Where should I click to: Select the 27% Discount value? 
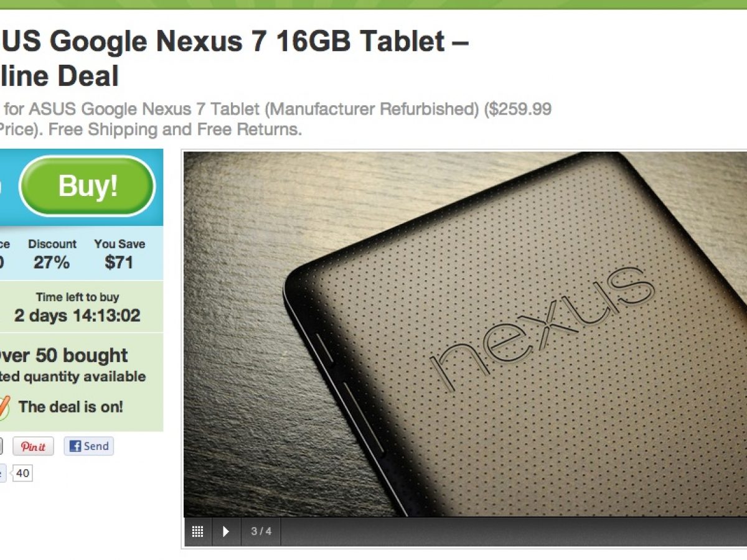click(x=52, y=262)
